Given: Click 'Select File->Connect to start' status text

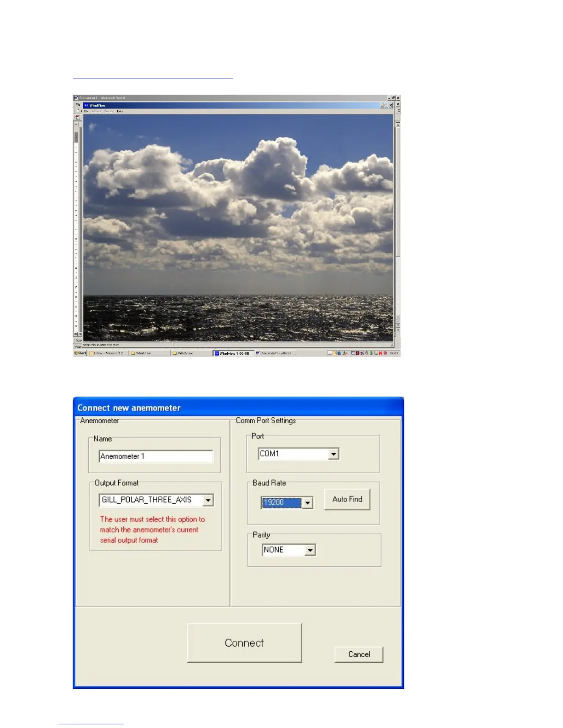Looking at the screenshot, I should coord(101,345).
